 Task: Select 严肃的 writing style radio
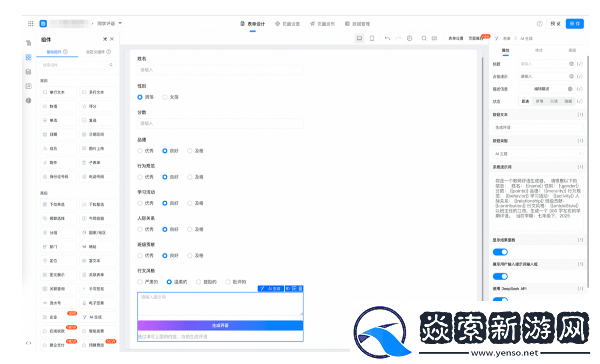coord(140,282)
